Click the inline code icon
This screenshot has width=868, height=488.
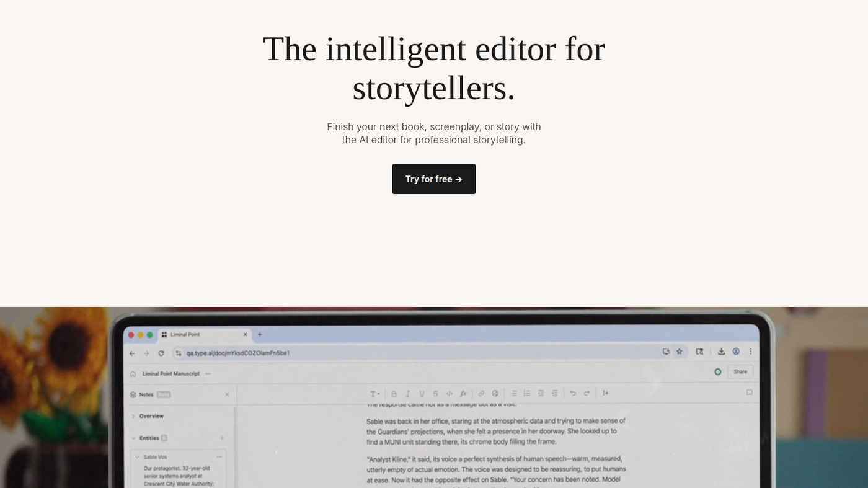point(449,394)
